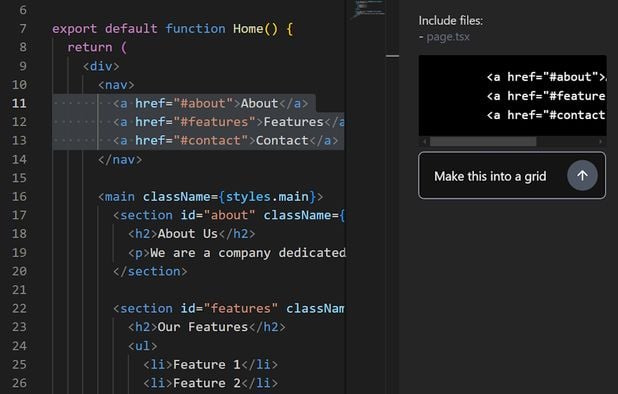
Task: Send the prompt with the up-arrow button
Action: click(582, 176)
